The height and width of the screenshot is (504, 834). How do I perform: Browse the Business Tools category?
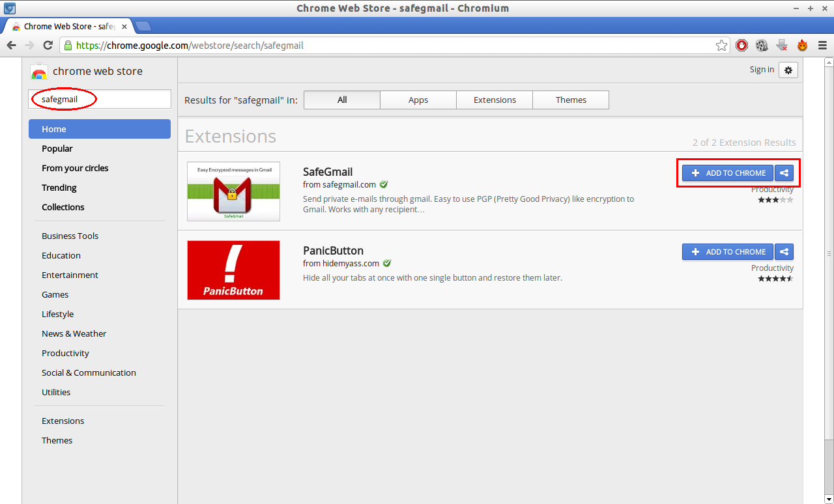click(70, 236)
